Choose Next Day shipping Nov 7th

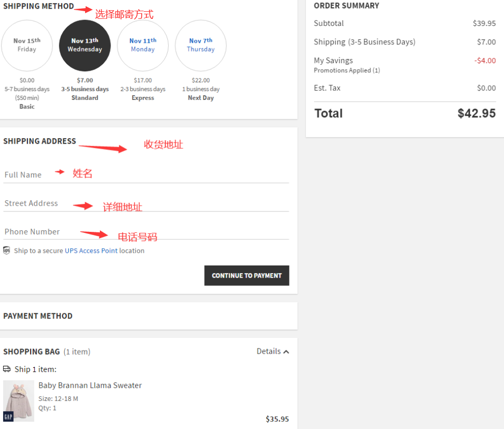click(201, 45)
